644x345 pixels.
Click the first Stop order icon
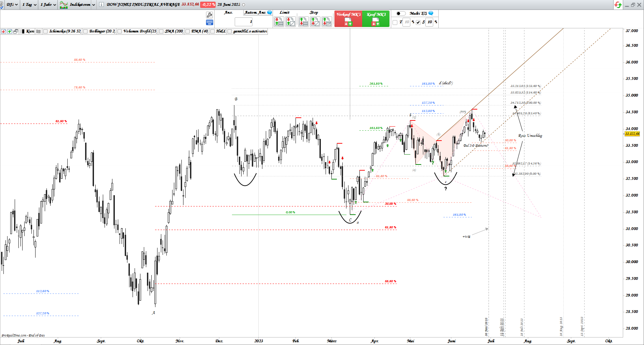303,21
